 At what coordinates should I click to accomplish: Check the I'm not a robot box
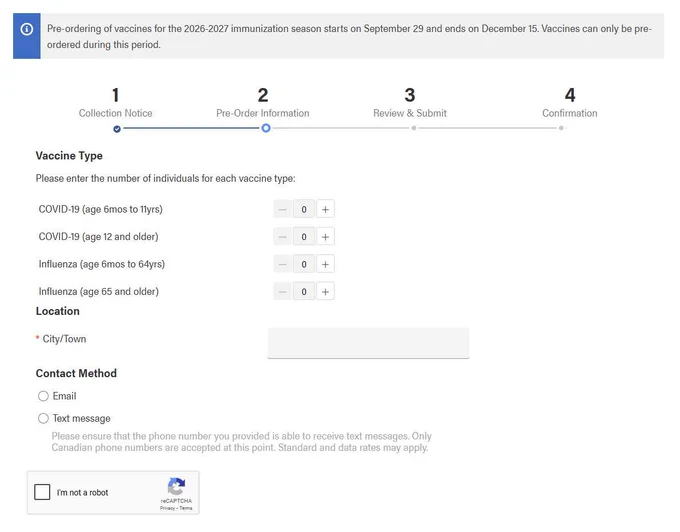click(42, 492)
